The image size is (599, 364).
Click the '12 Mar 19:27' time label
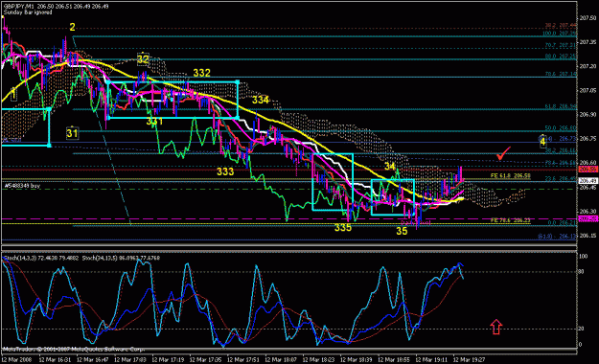pos(470,360)
